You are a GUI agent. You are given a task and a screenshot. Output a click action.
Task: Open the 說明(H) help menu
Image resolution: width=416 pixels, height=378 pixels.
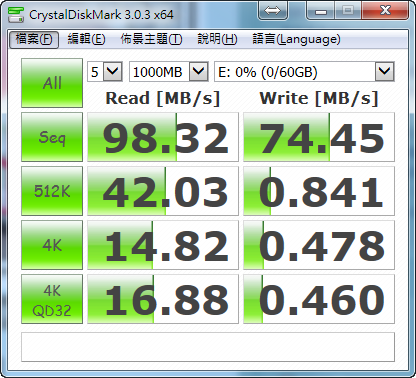click(x=217, y=39)
